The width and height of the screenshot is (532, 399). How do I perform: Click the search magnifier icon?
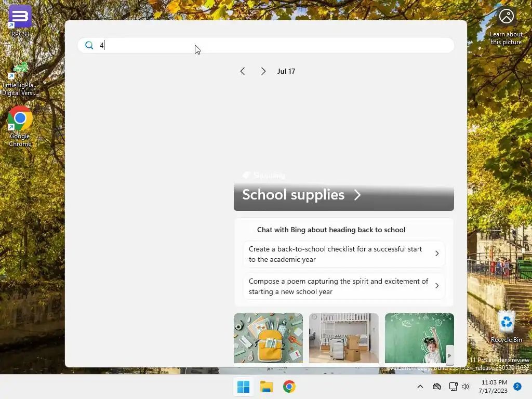click(x=89, y=45)
